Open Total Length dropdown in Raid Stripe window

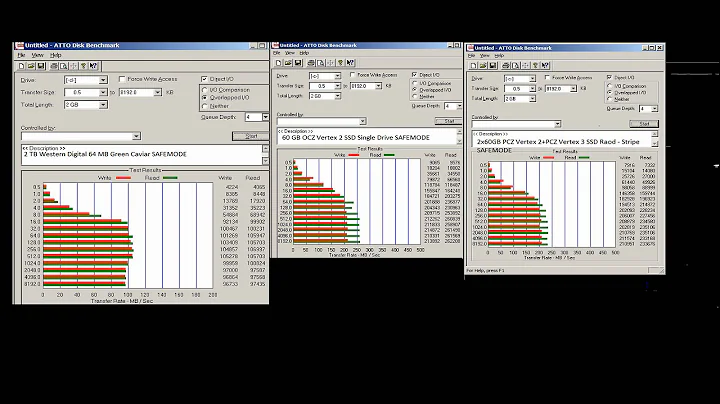532,99
